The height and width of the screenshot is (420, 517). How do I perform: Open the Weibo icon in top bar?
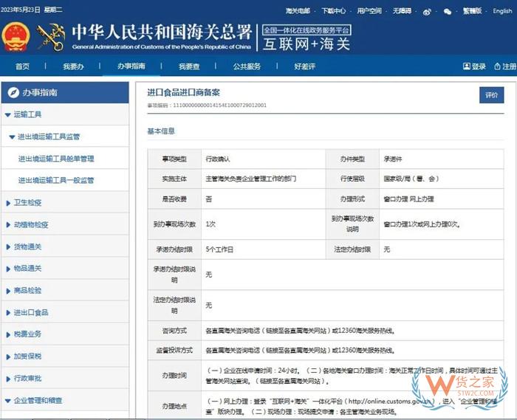coord(427,12)
